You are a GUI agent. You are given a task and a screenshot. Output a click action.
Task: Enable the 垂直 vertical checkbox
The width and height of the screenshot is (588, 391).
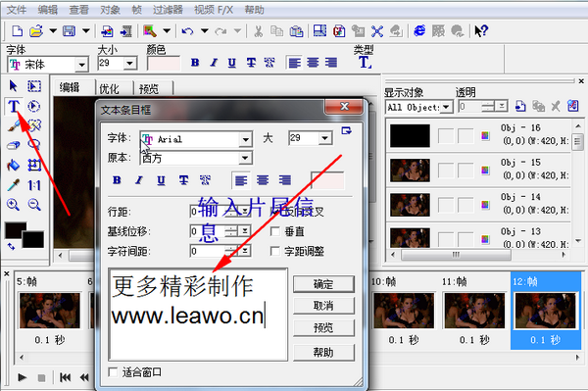point(274,231)
